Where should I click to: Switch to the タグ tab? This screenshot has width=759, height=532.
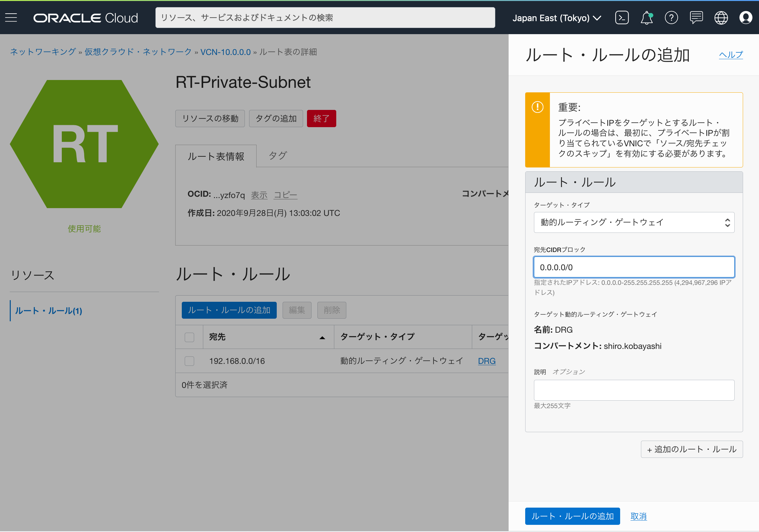[277, 155]
